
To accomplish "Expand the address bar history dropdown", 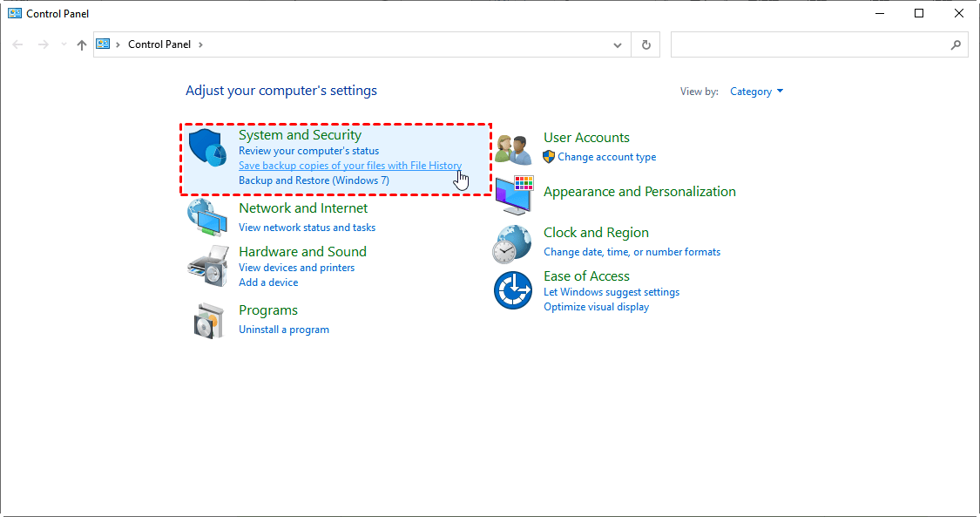I will 618,44.
